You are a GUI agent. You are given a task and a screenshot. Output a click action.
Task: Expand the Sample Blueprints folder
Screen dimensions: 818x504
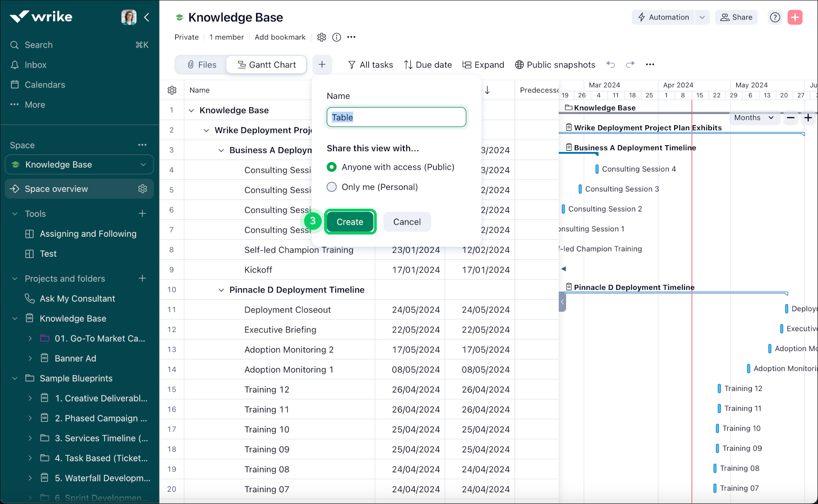pos(15,378)
